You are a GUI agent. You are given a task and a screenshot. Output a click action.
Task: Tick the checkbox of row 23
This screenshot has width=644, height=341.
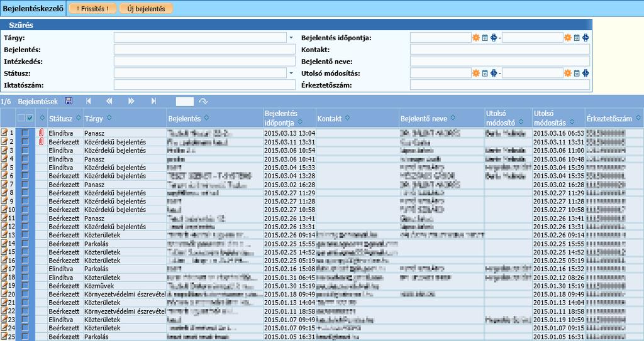click(25, 319)
